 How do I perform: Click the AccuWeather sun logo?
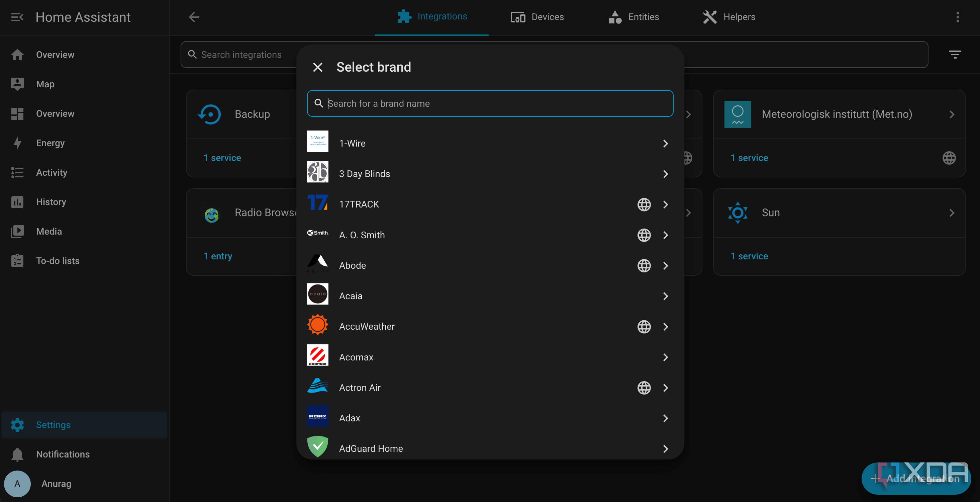tap(317, 325)
